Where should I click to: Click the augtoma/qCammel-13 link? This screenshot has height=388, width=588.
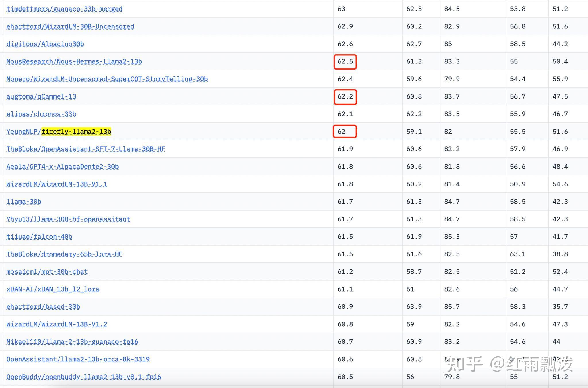[x=41, y=96]
